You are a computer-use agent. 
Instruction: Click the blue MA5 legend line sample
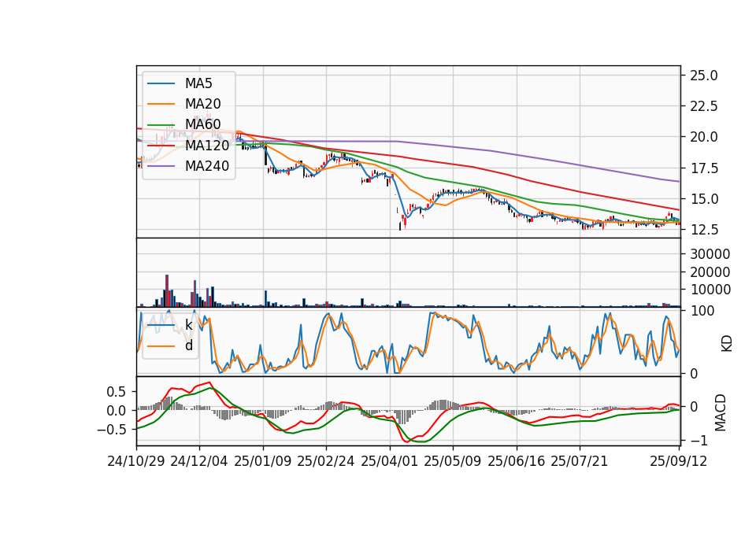tap(161, 84)
